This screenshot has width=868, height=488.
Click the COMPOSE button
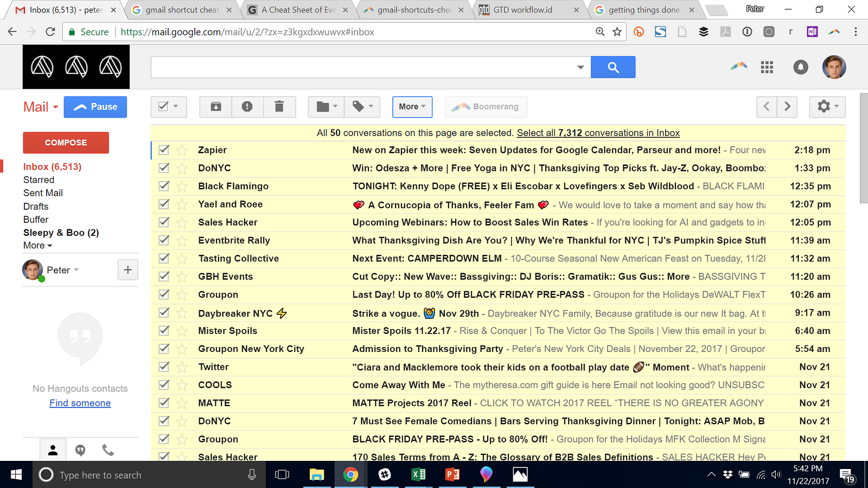coord(66,143)
